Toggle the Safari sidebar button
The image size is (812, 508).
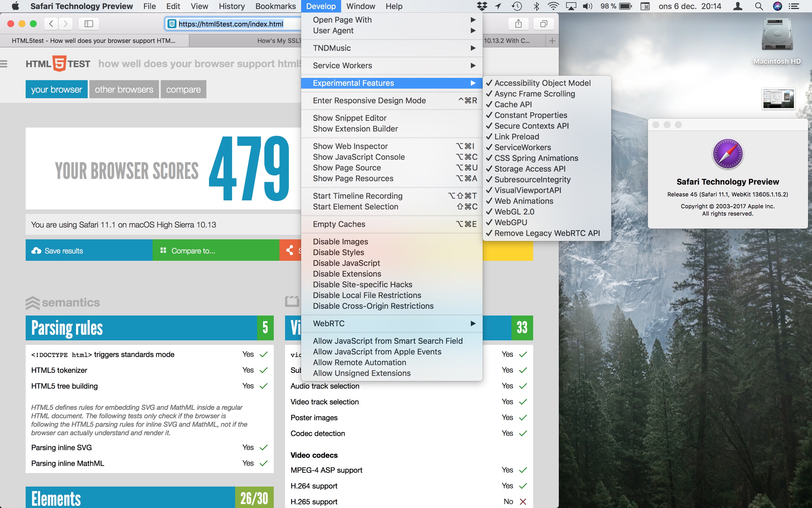(x=89, y=23)
